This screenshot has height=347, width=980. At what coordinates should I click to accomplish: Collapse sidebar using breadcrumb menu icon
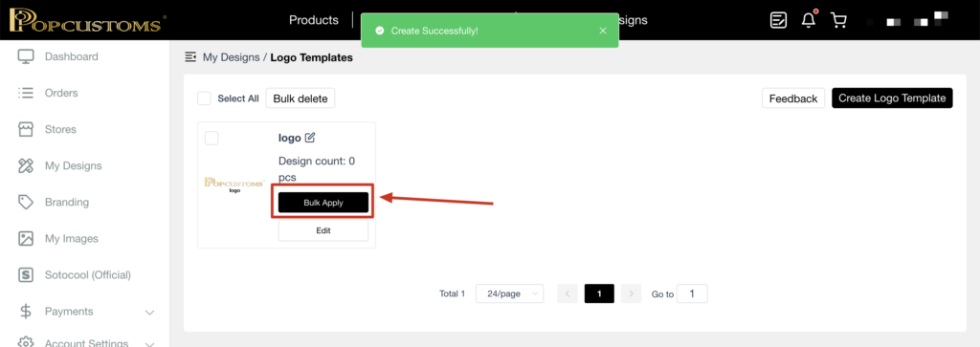point(190,57)
